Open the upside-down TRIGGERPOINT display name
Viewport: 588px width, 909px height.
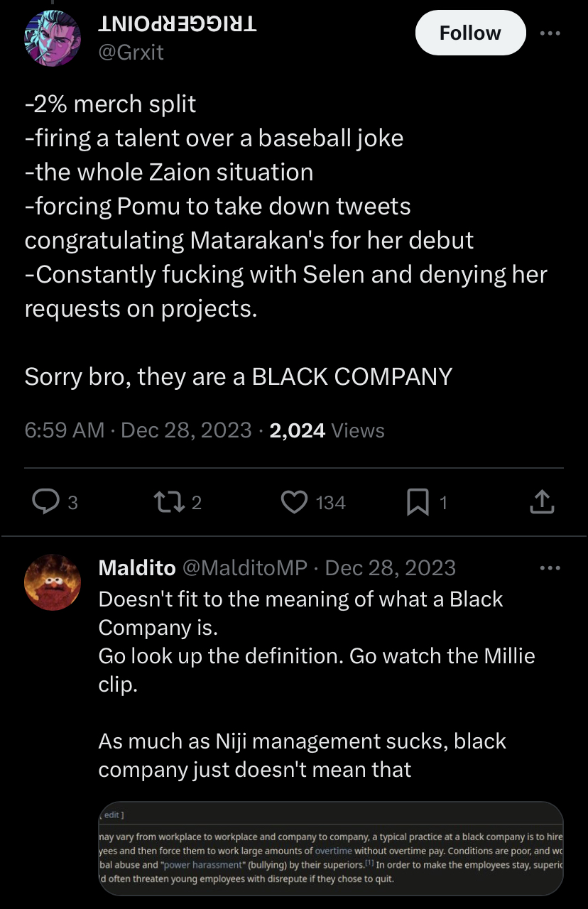(176, 25)
